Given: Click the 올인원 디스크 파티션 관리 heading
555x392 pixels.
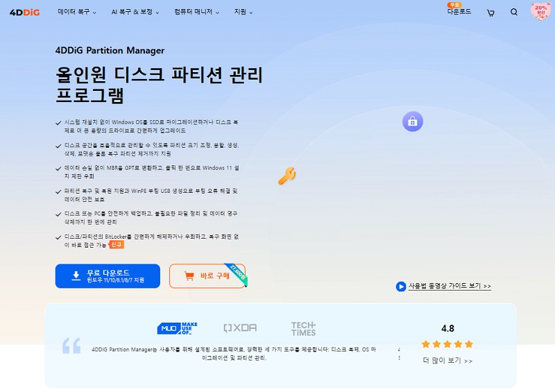Looking at the screenshot, I should coord(159,85).
